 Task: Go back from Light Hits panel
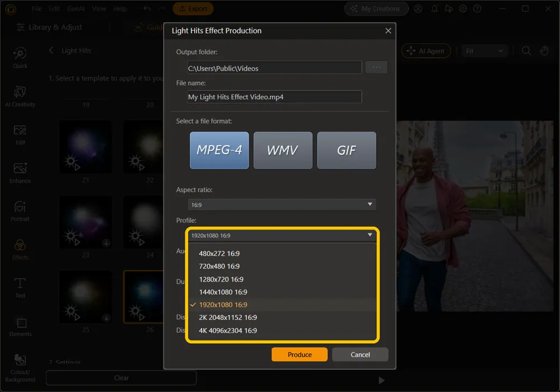(51, 50)
